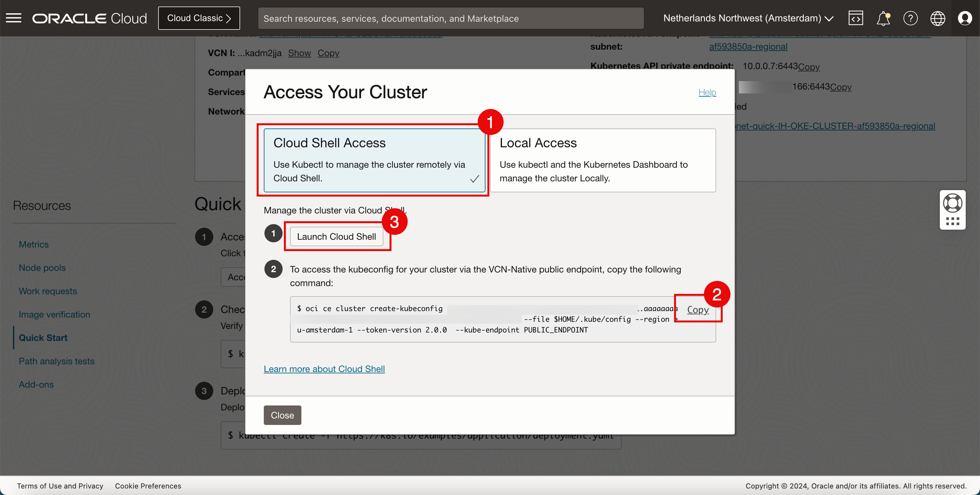
Task: Open the Node pools resource page
Action: [42, 268]
